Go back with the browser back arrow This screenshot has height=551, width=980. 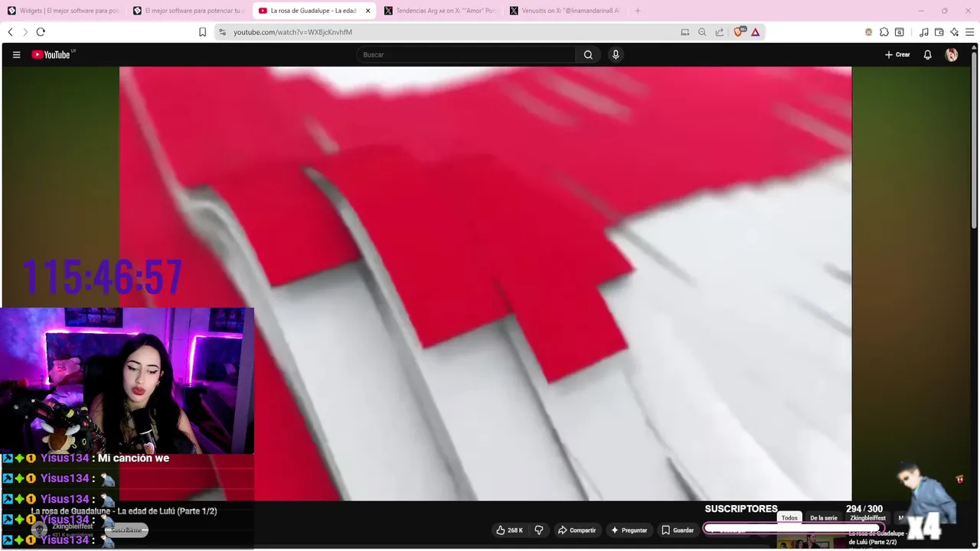pyautogui.click(x=10, y=32)
